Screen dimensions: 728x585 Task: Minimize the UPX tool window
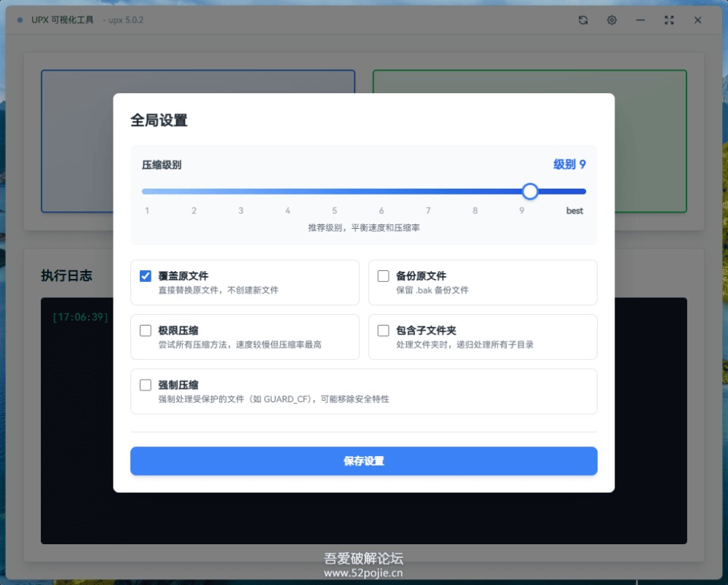[641, 20]
